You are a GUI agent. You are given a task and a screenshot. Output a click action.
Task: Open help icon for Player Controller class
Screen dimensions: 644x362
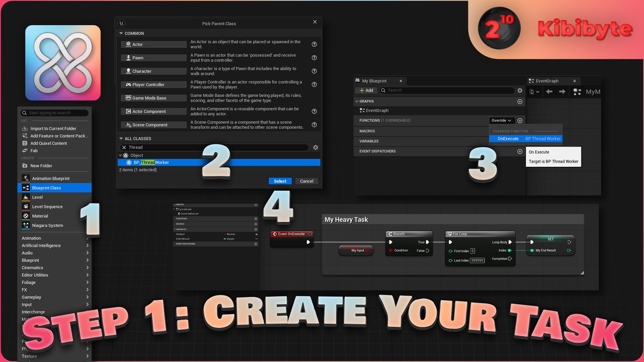pos(314,84)
